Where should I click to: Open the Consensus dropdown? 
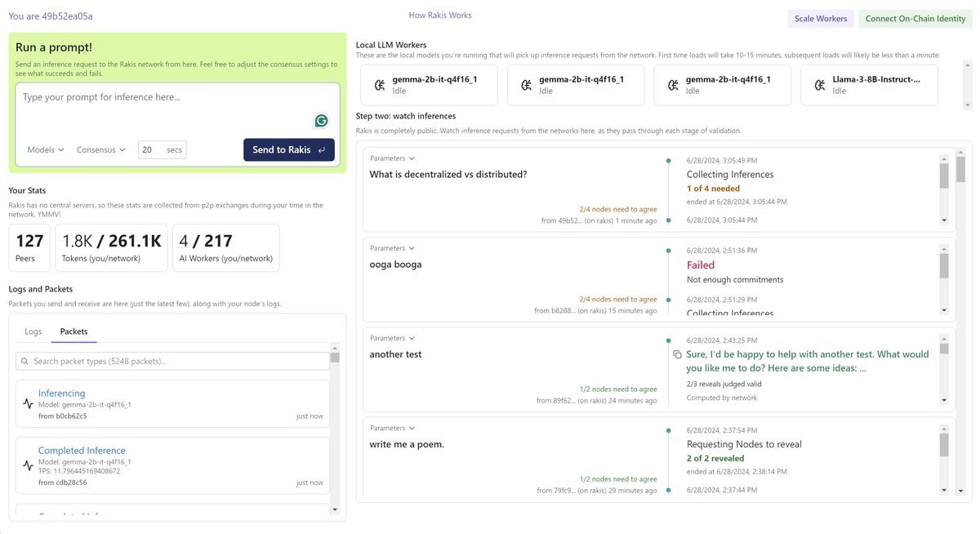(101, 149)
